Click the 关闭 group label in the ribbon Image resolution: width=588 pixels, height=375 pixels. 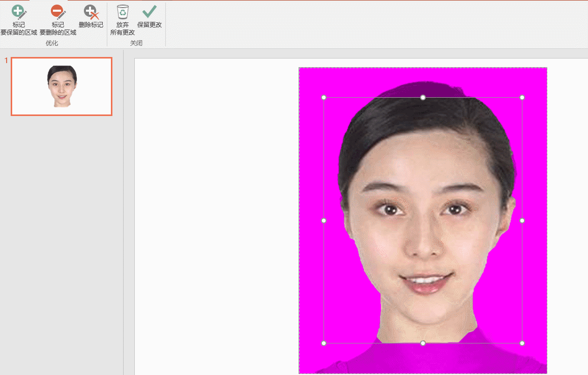[136, 43]
